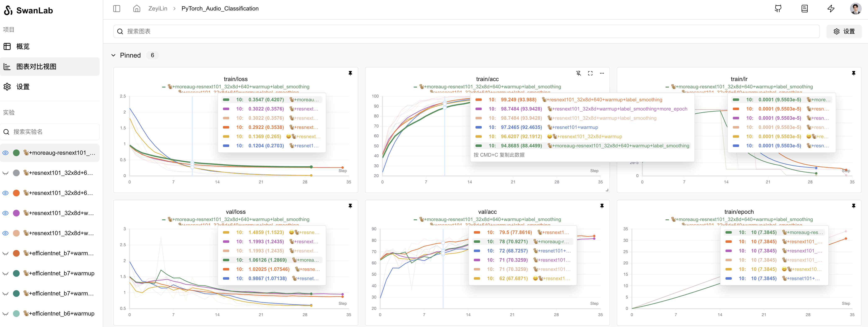
Task: Toggle the left sidebar panel icon
Action: 117,8
